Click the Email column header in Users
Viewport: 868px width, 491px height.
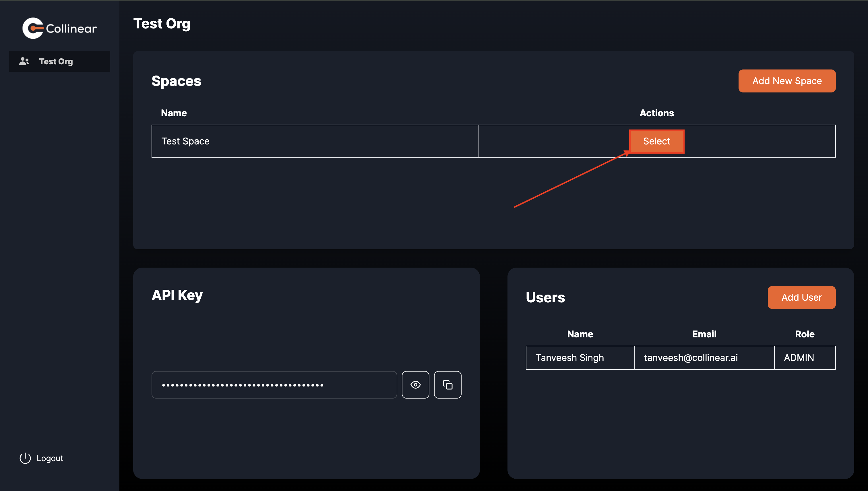click(704, 334)
